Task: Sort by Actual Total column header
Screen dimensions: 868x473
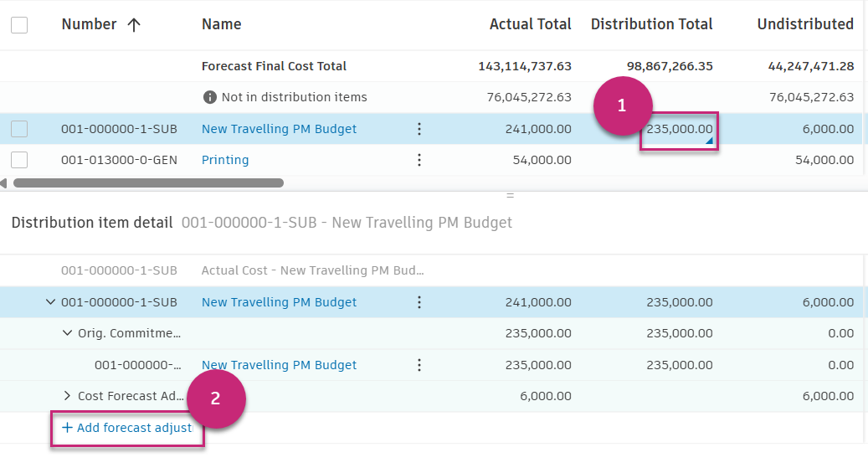Action: click(530, 24)
